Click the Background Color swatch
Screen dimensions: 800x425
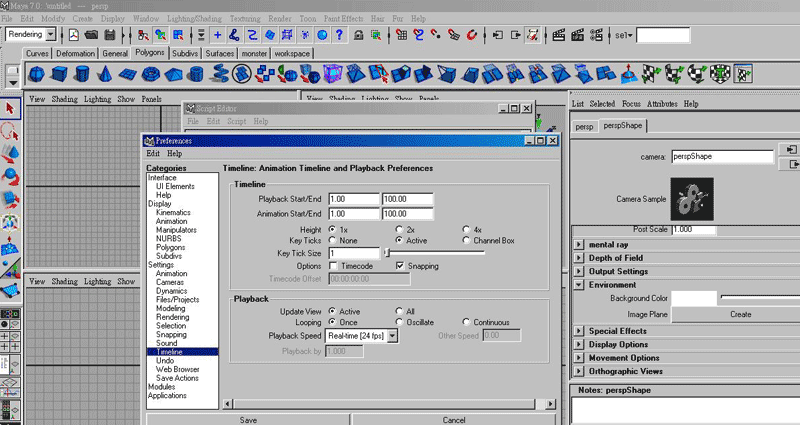point(694,298)
